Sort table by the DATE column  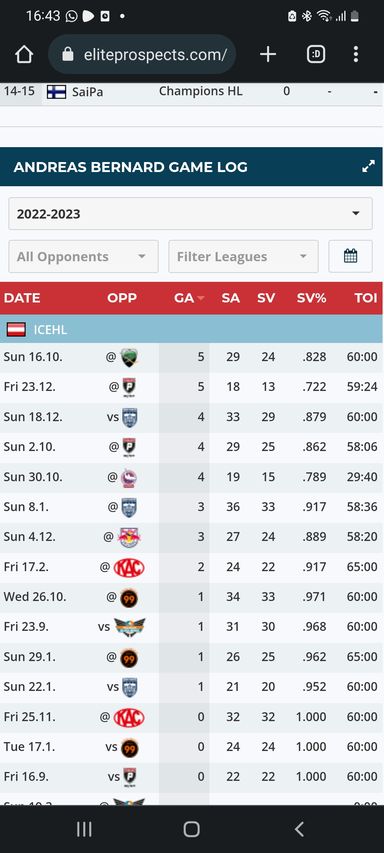tap(22, 298)
